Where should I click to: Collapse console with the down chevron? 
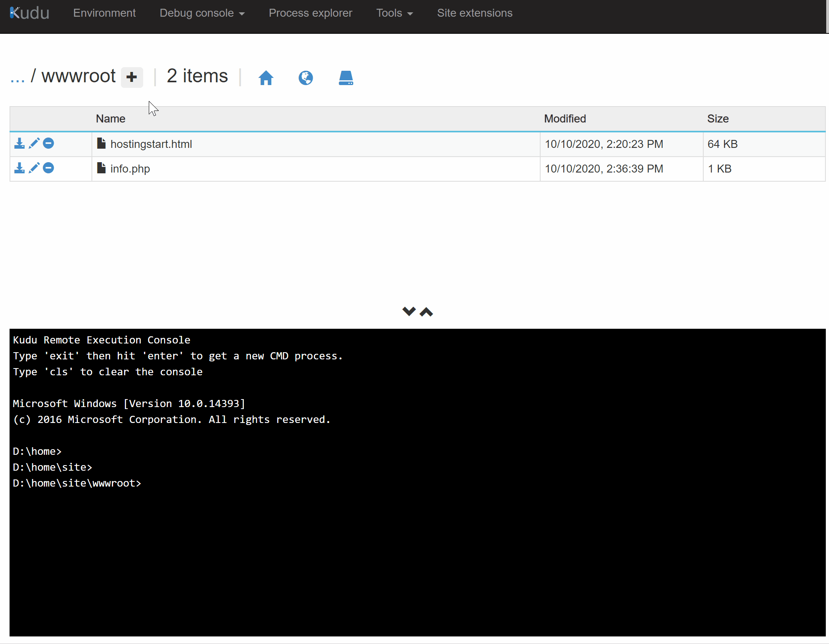(409, 311)
